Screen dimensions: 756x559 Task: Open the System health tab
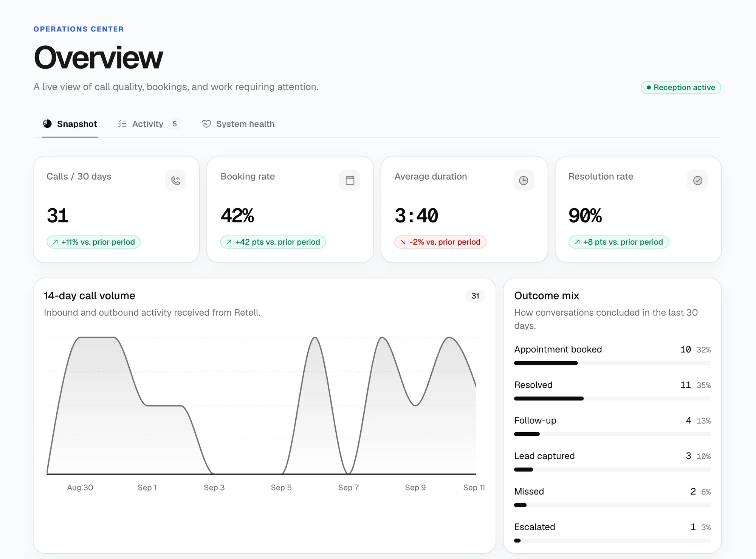click(238, 124)
